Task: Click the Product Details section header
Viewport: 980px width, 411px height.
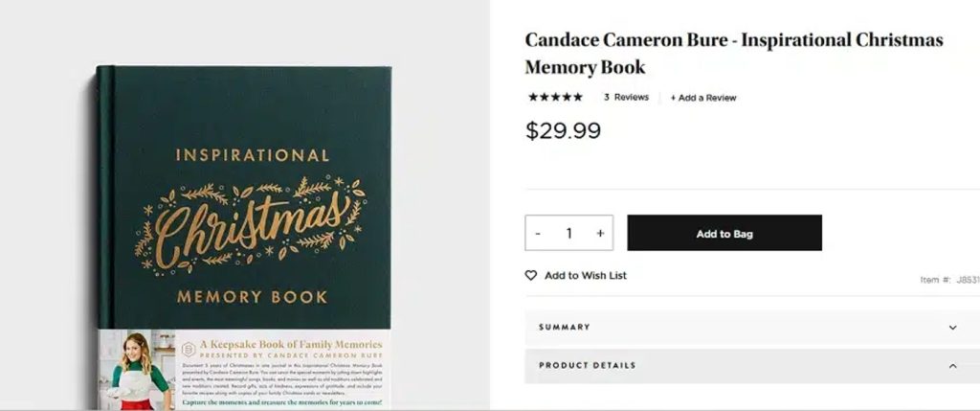Action: click(752, 366)
